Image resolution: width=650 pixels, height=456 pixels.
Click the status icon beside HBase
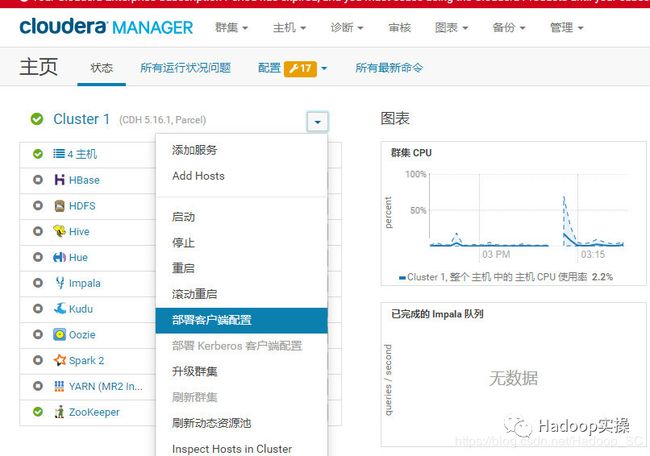tap(38, 180)
